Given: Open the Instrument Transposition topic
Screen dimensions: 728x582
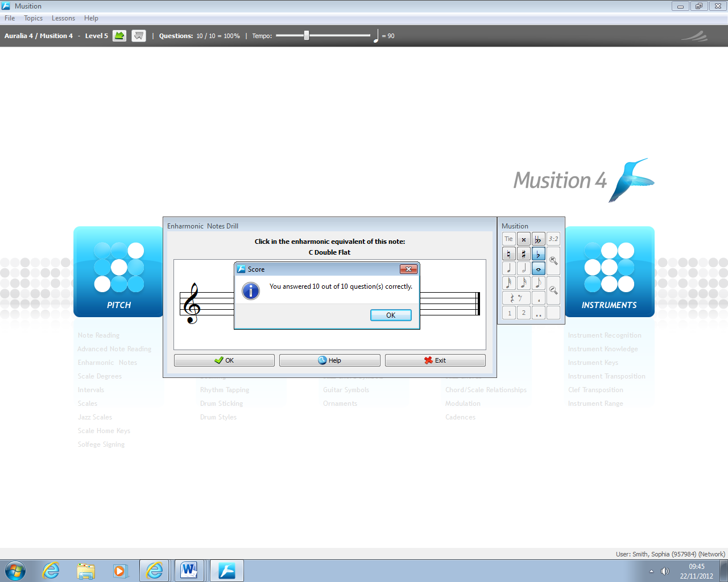Looking at the screenshot, I should click(607, 376).
